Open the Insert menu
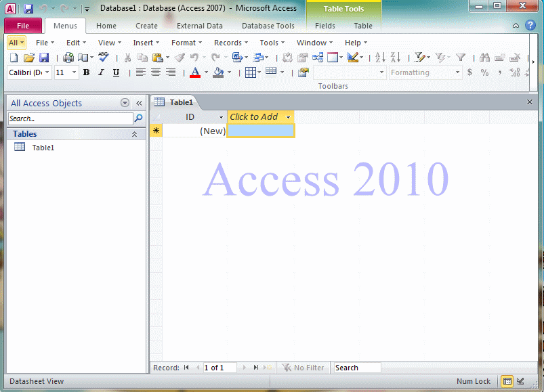The width and height of the screenshot is (544, 392). pyautogui.click(x=146, y=43)
